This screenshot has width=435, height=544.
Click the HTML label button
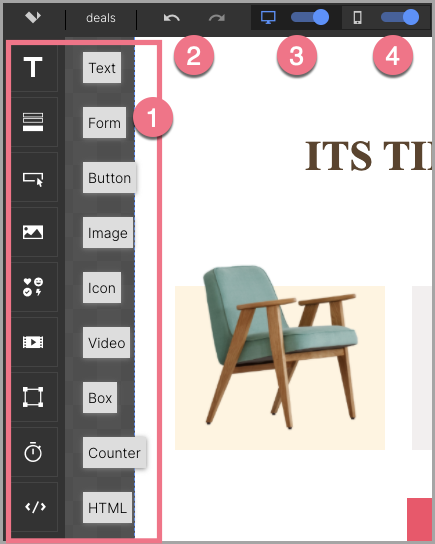[x=108, y=508]
